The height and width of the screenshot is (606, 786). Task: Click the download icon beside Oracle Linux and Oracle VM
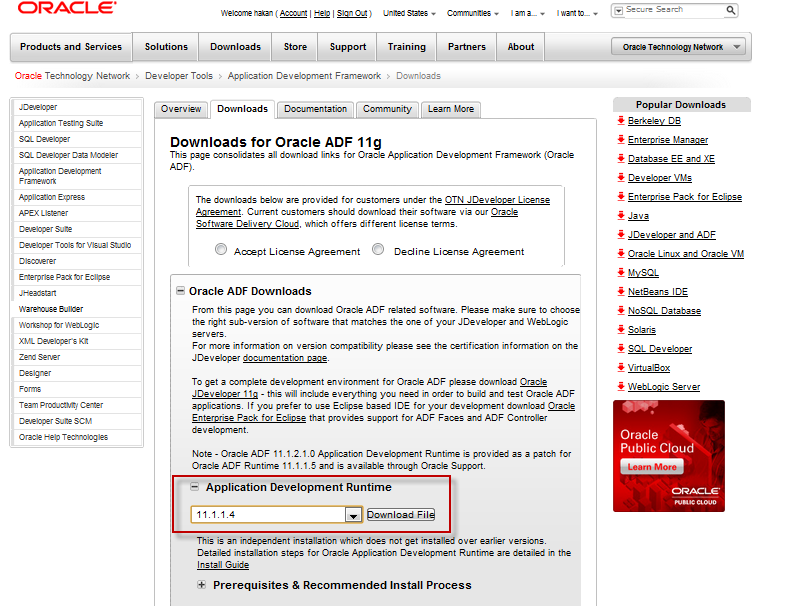(x=621, y=253)
